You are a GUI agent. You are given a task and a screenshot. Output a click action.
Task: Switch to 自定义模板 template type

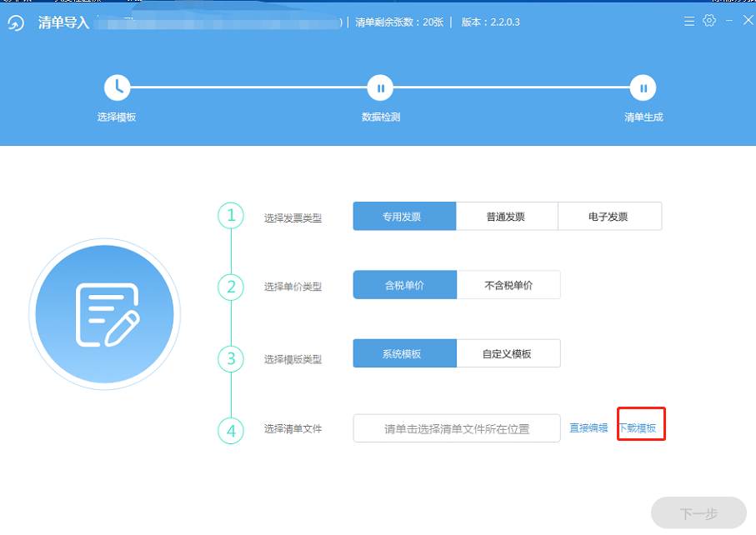pyautogui.click(x=508, y=353)
